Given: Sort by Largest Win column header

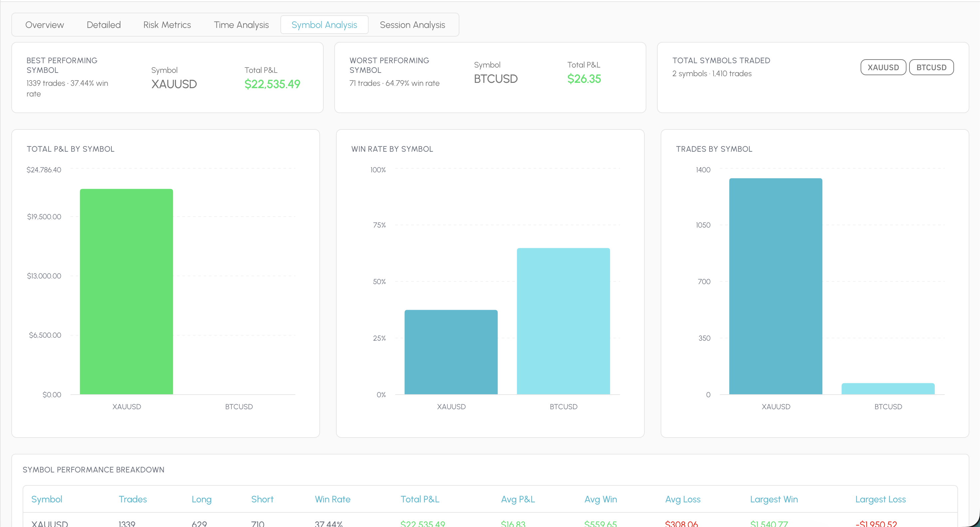Looking at the screenshot, I should pyautogui.click(x=774, y=499).
